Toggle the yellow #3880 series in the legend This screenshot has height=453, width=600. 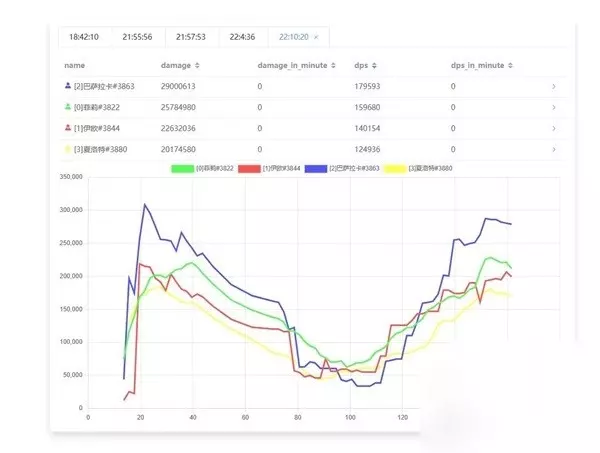(418, 168)
